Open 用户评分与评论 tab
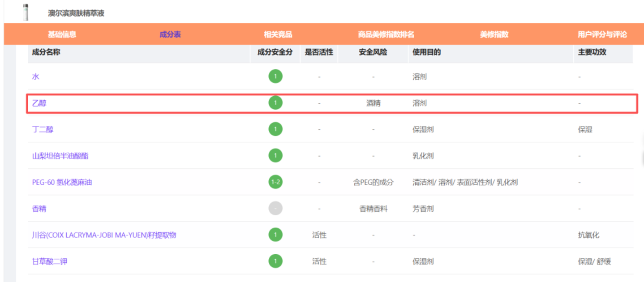Image resolution: width=644 pixels, height=282 pixels. click(602, 34)
